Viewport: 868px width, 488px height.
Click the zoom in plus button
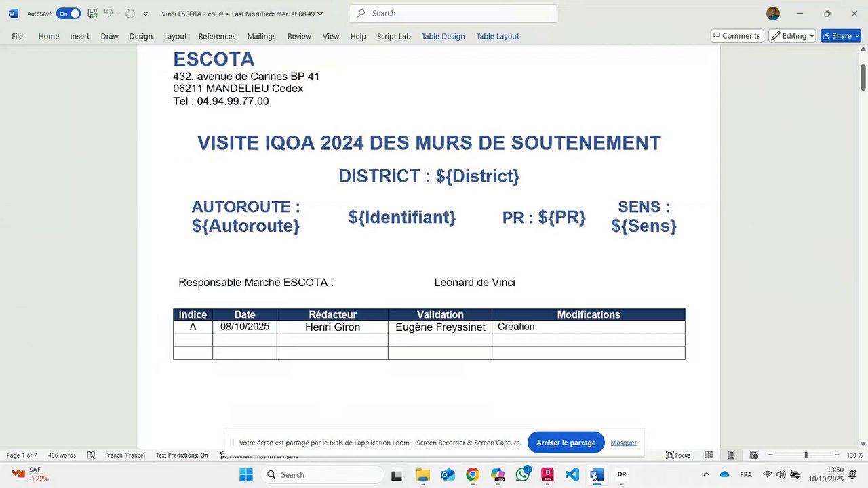[x=837, y=455]
